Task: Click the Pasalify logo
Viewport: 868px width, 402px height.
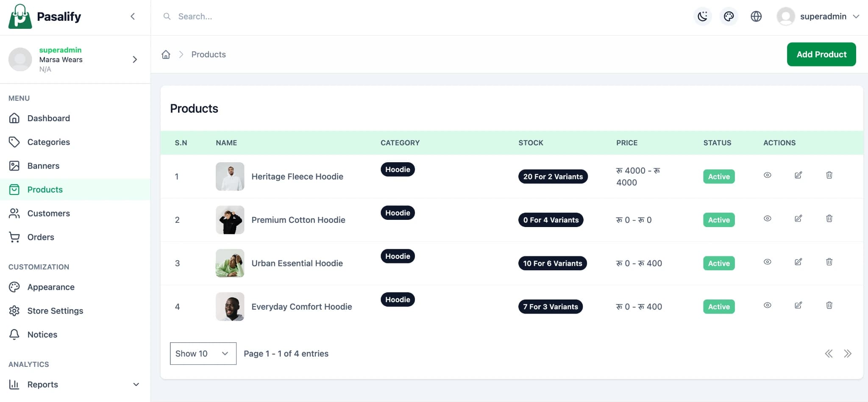Action: tap(45, 17)
